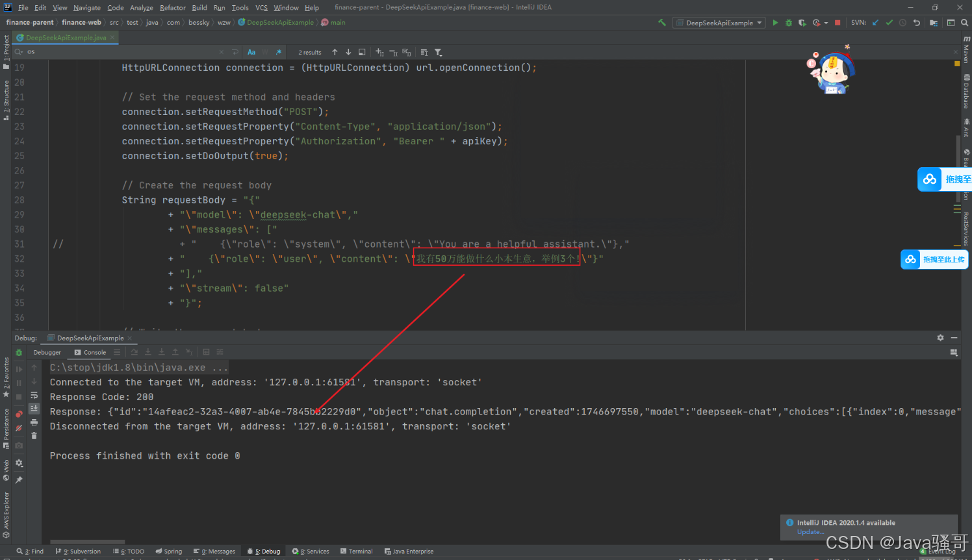Click the main method breadcrumb
Viewport: 972px width, 560px height.
(x=334, y=22)
